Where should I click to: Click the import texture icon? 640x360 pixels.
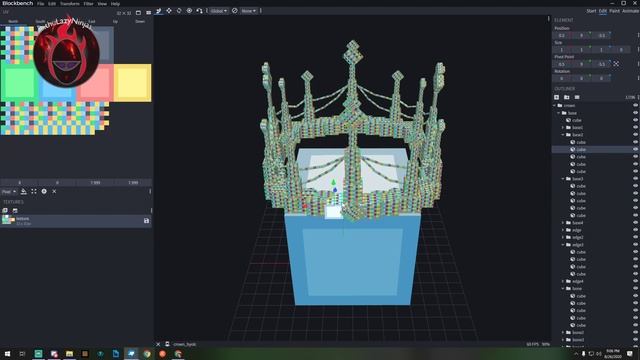click(x=5, y=211)
